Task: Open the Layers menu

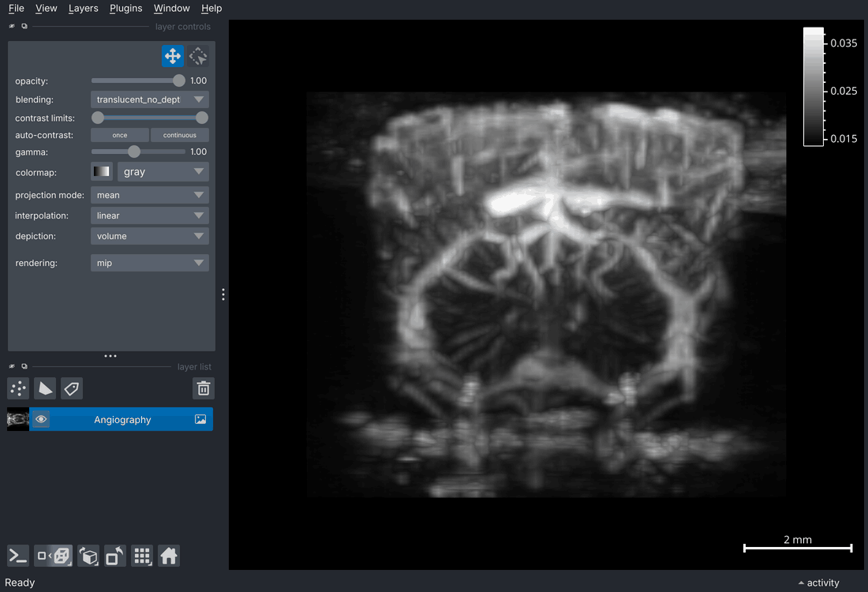Action: coord(84,9)
